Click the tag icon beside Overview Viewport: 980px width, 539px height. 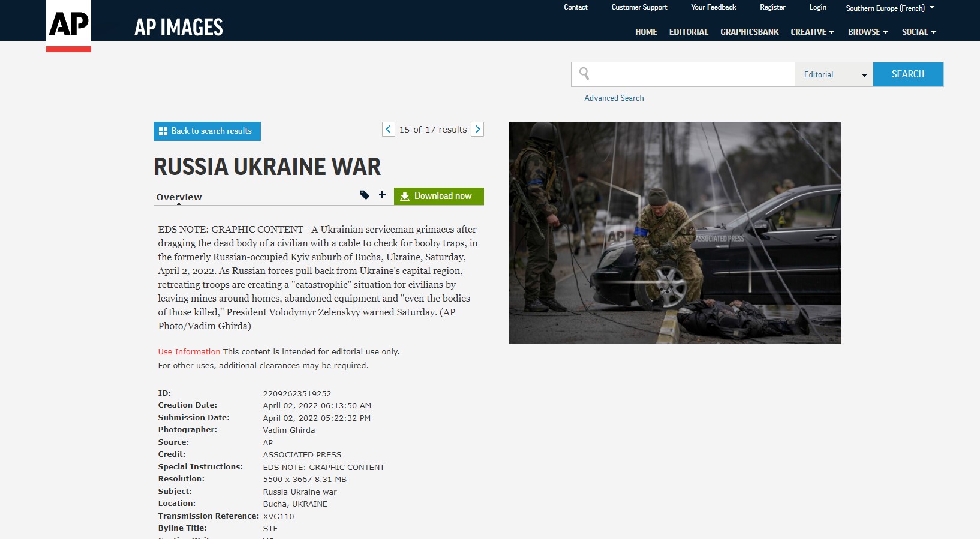[364, 195]
